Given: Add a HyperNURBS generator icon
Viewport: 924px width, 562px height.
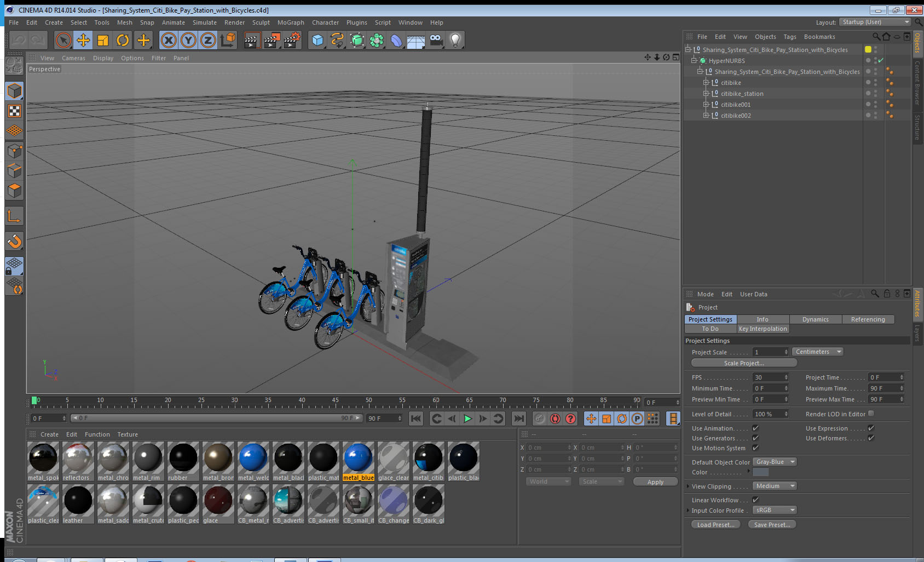Looking at the screenshot, I should pos(357,40).
